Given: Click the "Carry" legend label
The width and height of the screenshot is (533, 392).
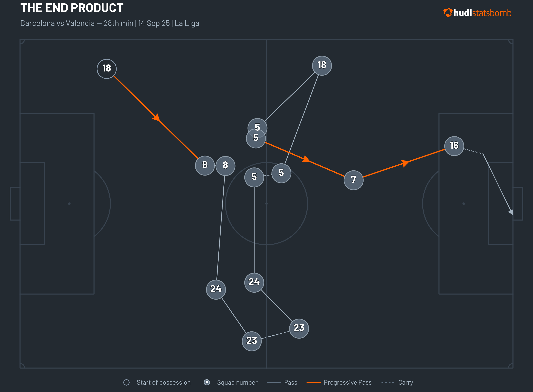Looking at the screenshot, I should point(405,382).
